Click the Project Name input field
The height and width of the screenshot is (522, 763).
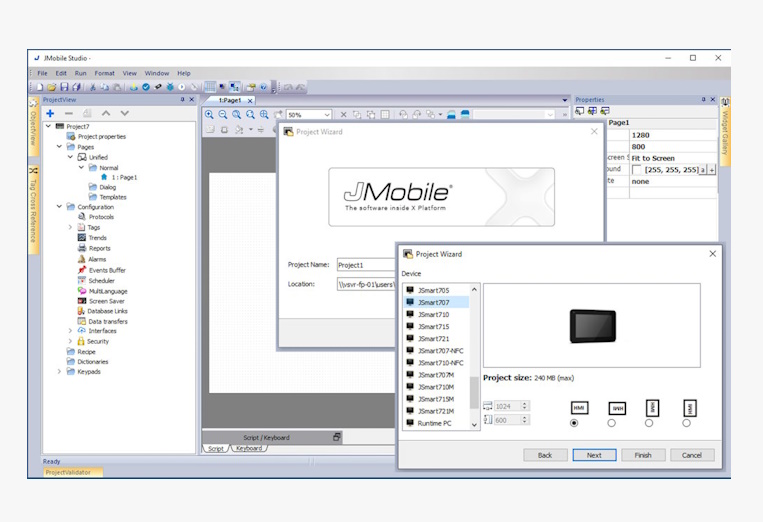point(366,265)
